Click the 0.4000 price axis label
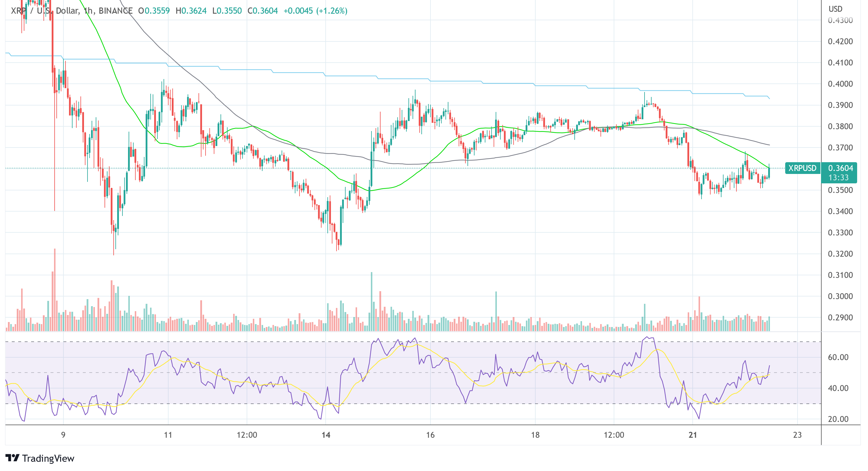This screenshot has height=471, width=868. coord(840,84)
